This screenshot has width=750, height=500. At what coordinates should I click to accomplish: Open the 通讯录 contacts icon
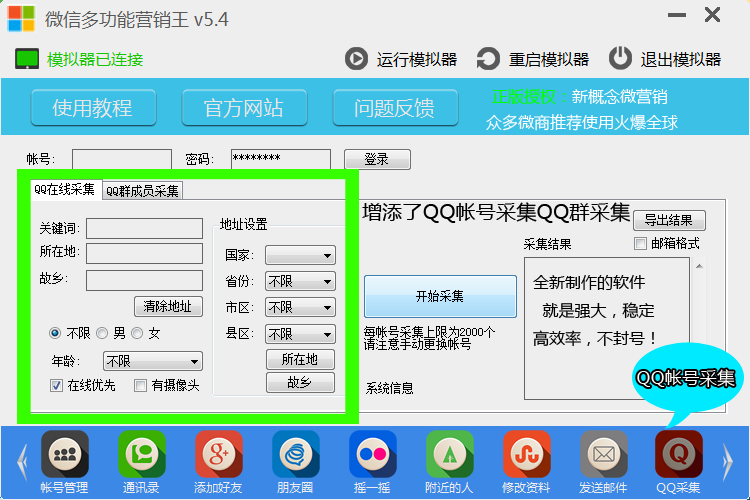point(142,454)
